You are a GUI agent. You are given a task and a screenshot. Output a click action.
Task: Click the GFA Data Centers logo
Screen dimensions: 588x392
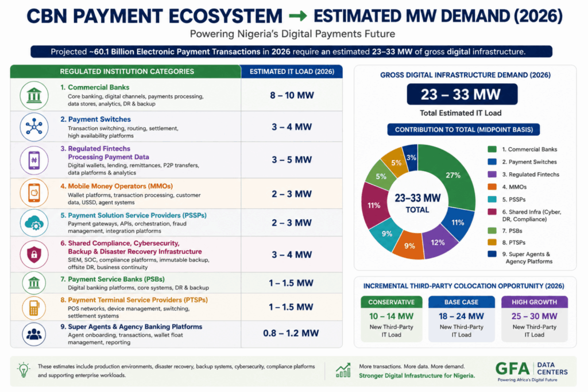pos(531,371)
